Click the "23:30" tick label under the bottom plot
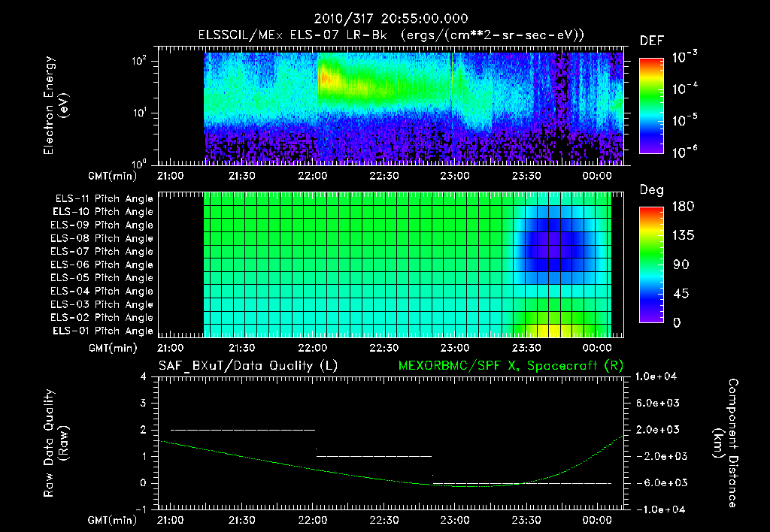Image resolution: width=770 pixels, height=532 pixels. [x=526, y=520]
